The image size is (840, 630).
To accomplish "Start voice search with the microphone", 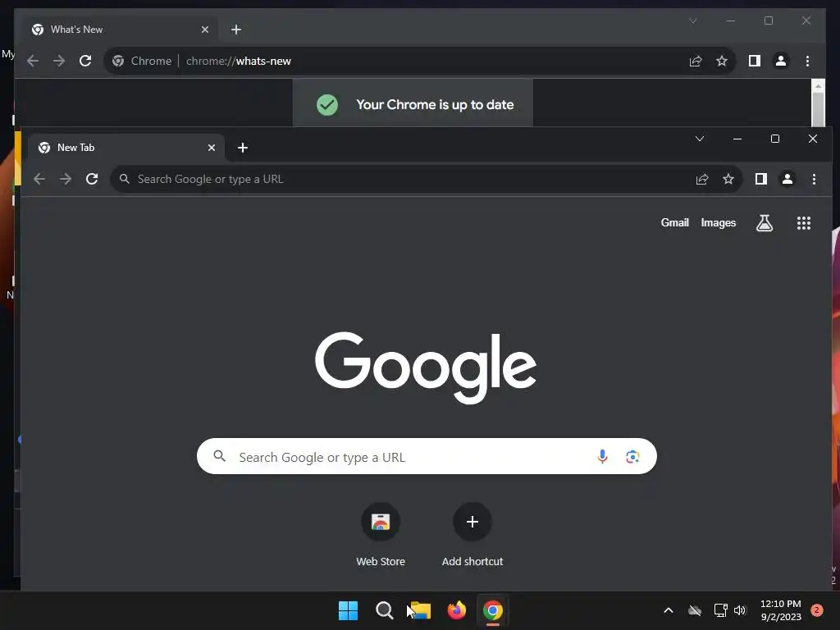I will coord(602,456).
